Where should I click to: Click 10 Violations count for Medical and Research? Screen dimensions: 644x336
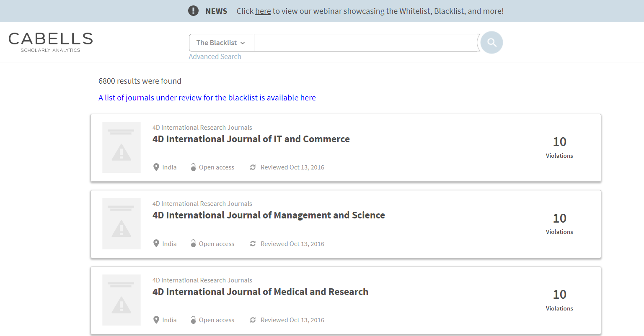click(x=559, y=300)
